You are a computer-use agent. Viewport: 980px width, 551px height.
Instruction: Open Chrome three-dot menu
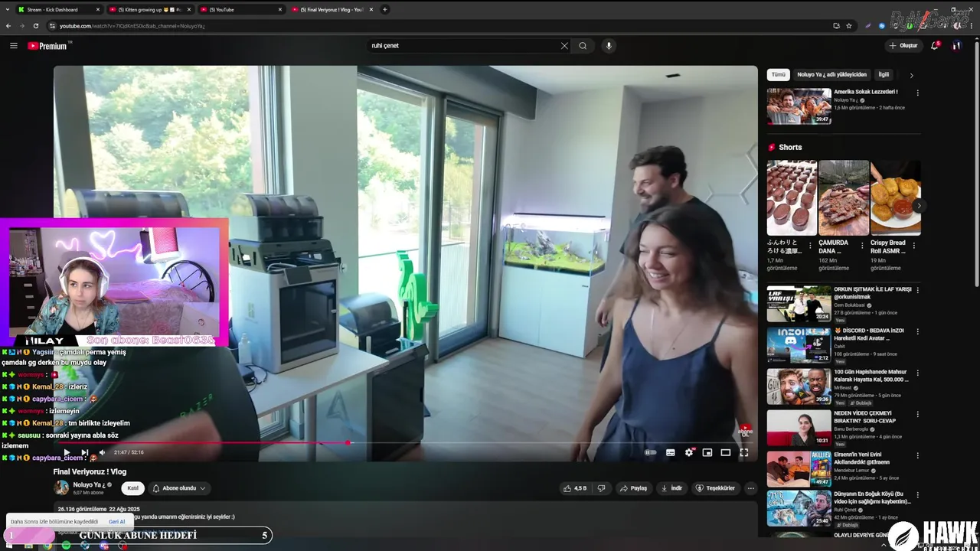click(973, 25)
